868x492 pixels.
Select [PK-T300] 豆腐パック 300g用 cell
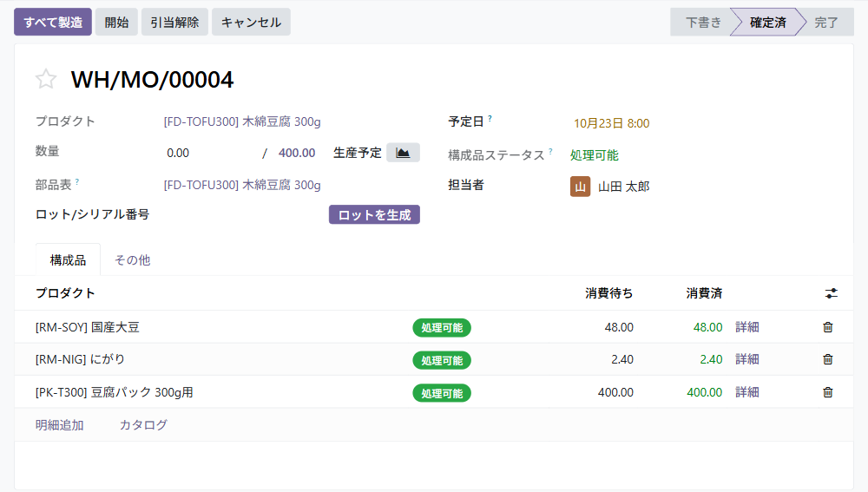[x=114, y=392]
